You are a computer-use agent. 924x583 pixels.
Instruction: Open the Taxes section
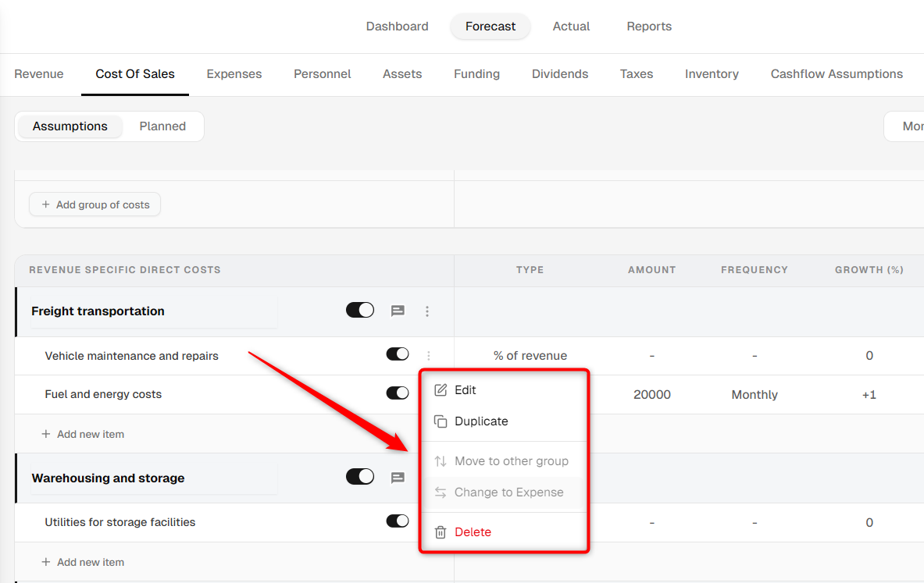(637, 74)
